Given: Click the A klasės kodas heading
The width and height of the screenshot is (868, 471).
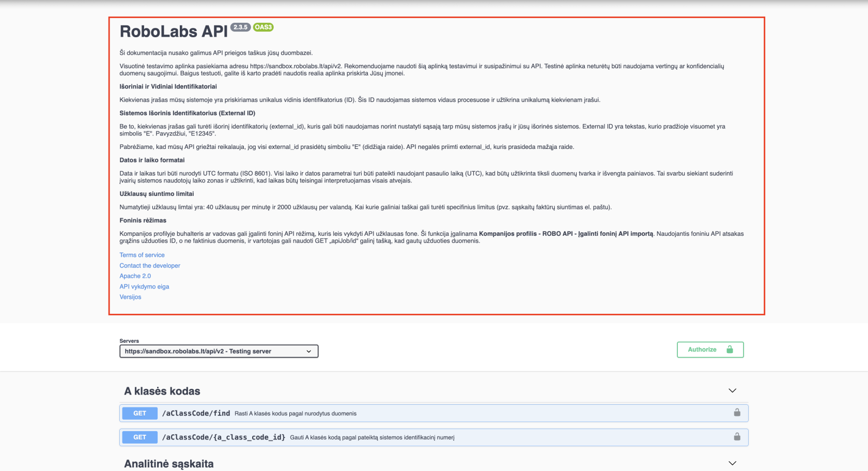Looking at the screenshot, I should point(162,391).
